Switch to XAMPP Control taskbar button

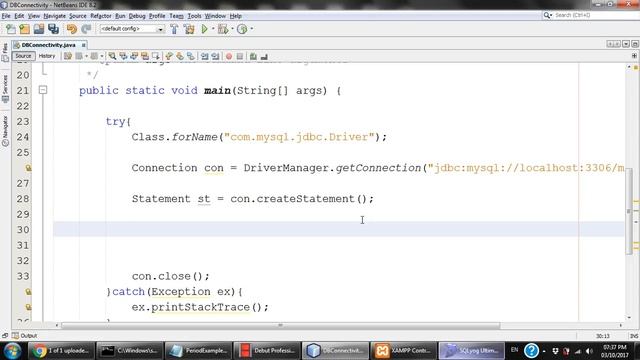pos(403,351)
